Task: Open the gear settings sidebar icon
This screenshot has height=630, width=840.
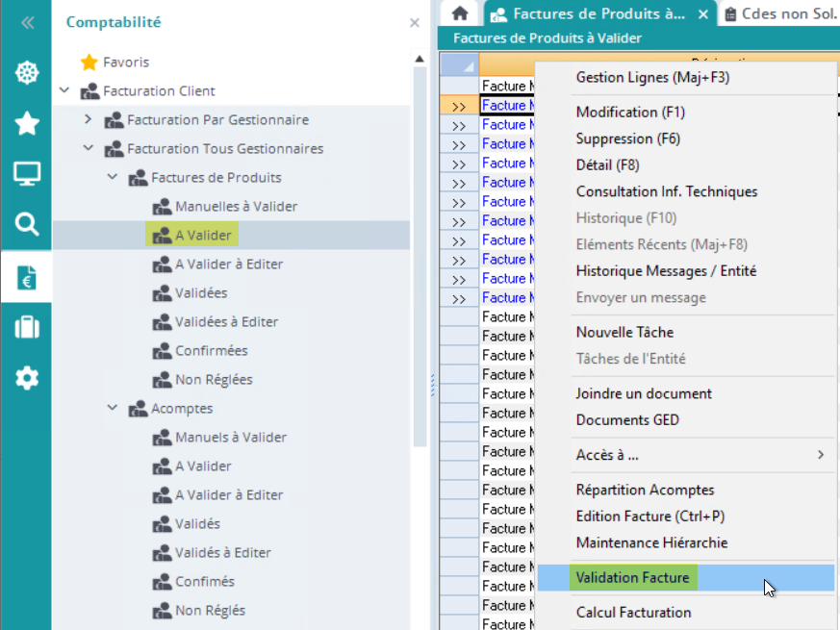Action: click(x=26, y=378)
